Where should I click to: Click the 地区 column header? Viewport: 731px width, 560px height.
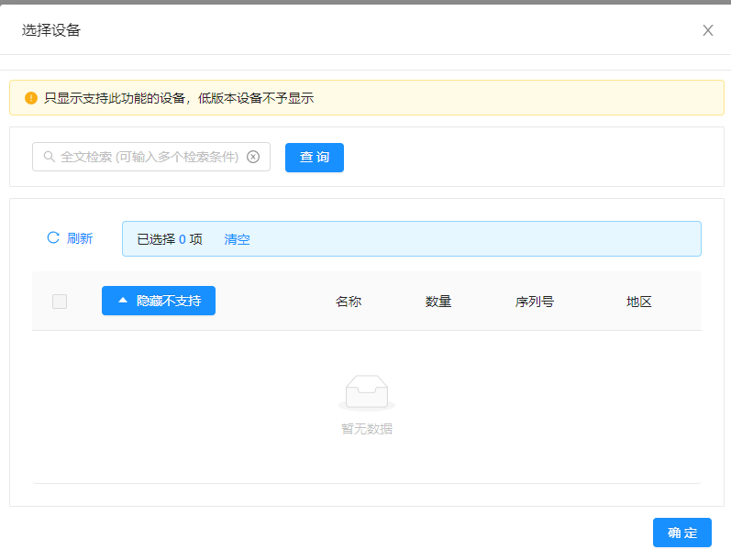tap(639, 302)
